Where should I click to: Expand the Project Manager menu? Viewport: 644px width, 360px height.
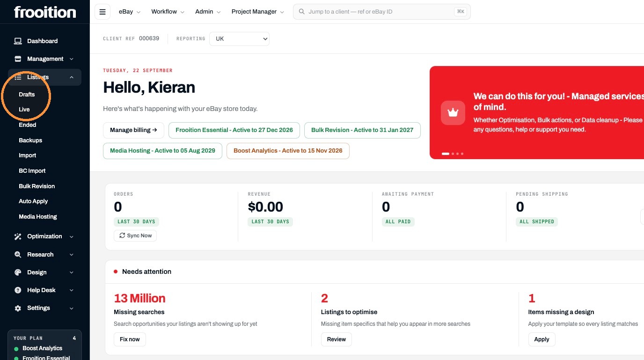point(257,12)
